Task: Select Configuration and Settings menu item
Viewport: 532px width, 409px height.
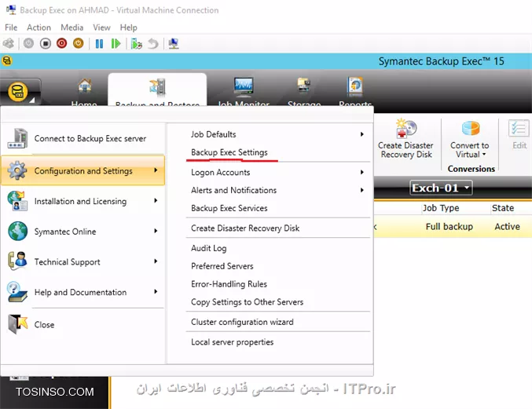Action: pos(83,170)
